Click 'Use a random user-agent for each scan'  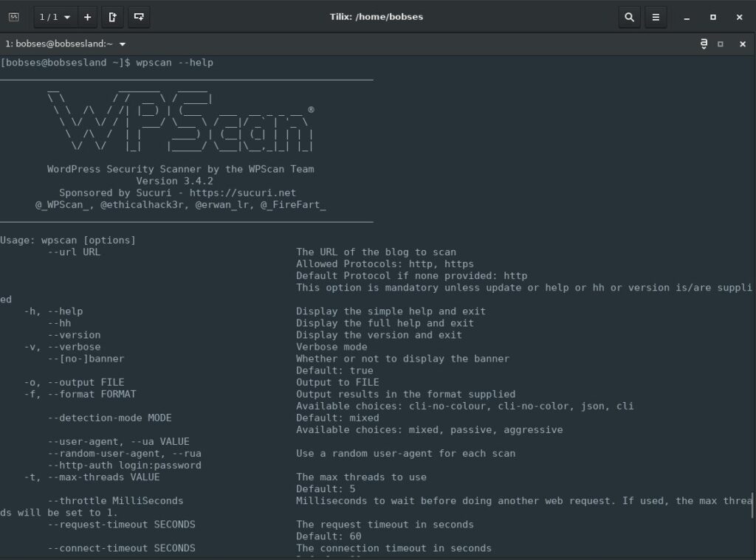405,454
